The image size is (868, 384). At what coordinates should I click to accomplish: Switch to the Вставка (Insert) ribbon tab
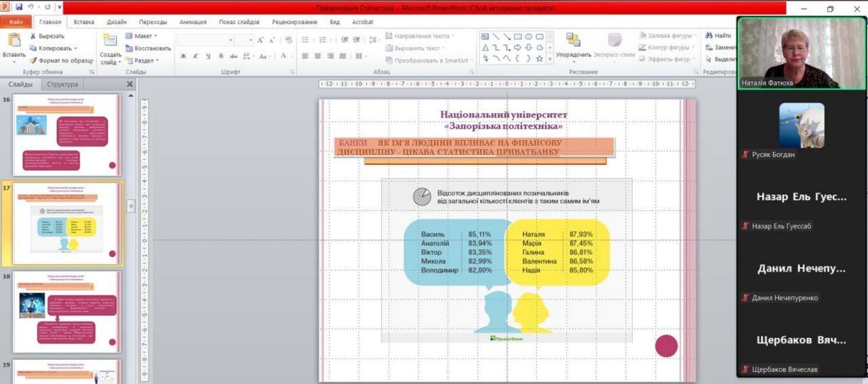[x=84, y=22]
